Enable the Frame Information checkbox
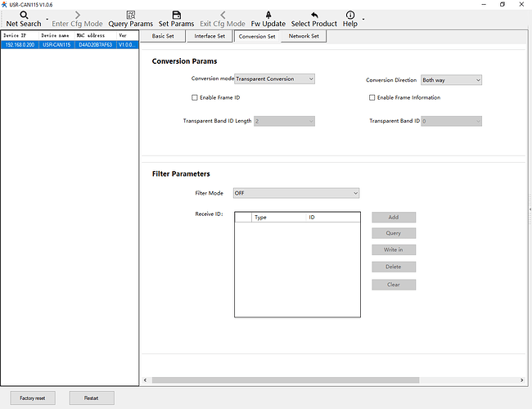Screen dimensions: 532x409 tap(372, 97)
